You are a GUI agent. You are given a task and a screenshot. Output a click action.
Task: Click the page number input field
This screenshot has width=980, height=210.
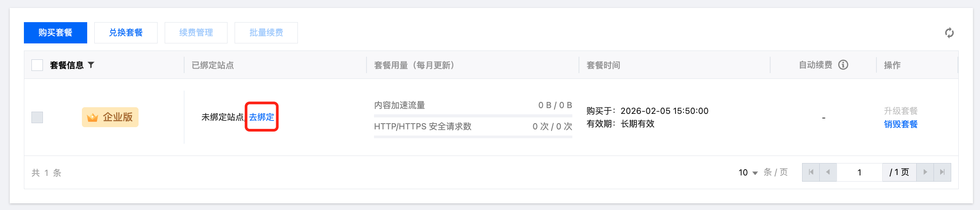pos(859,172)
